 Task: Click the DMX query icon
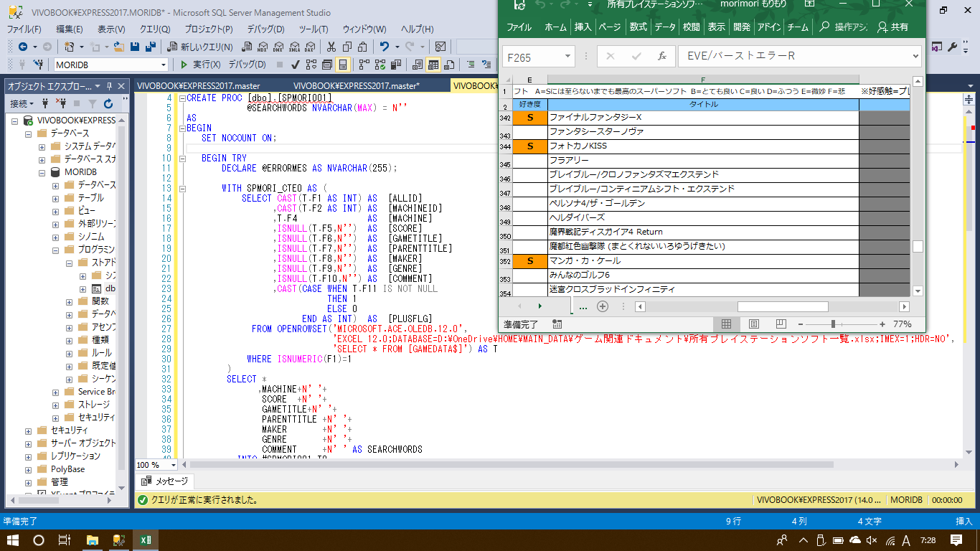[278, 47]
